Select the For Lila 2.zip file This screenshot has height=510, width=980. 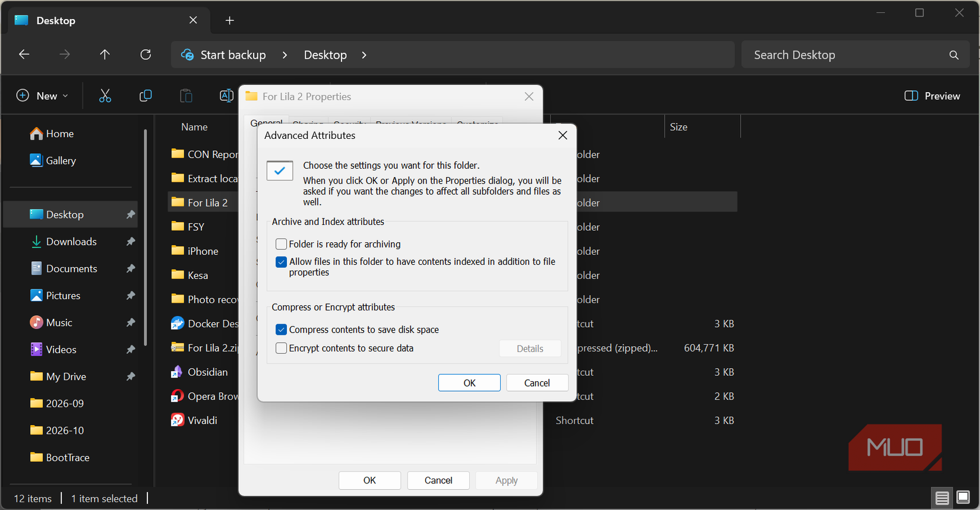(x=204, y=348)
